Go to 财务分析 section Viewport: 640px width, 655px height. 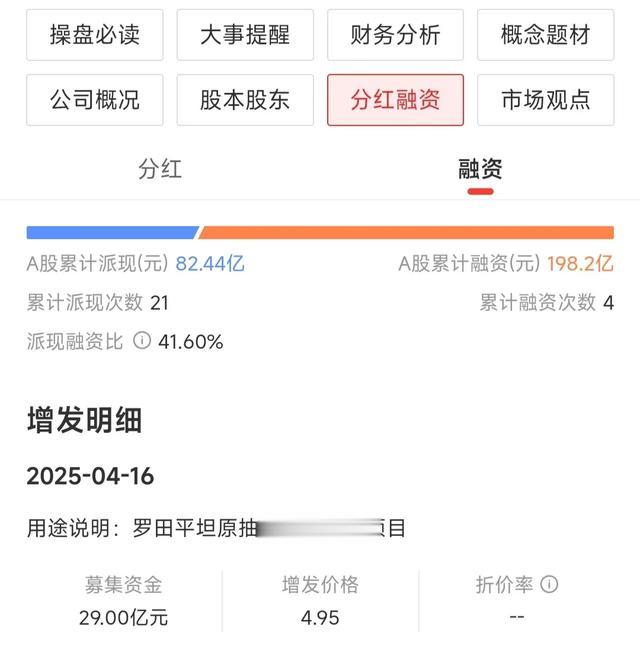(x=395, y=36)
